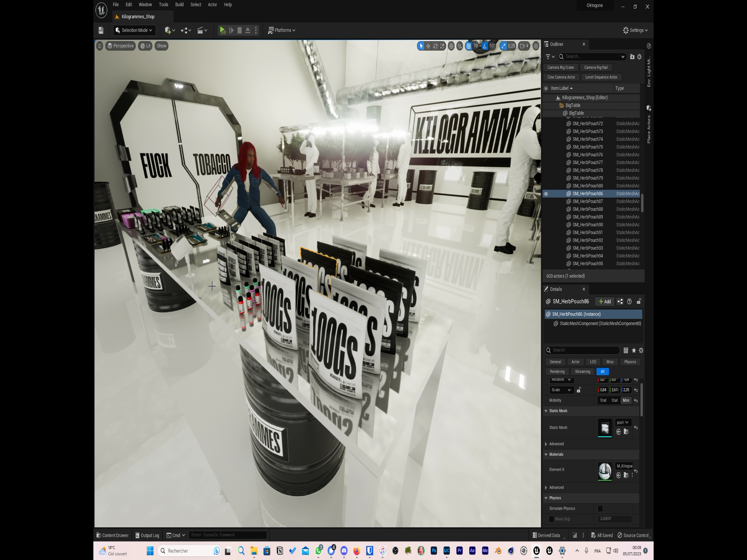
Task: Open the Platforms dropdown
Action: (x=282, y=30)
